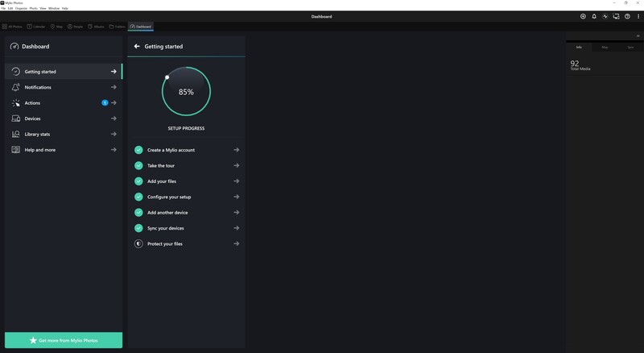Viewport: 644px width, 353px height.
Task: Open the Albums view tab
Action: click(96, 27)
